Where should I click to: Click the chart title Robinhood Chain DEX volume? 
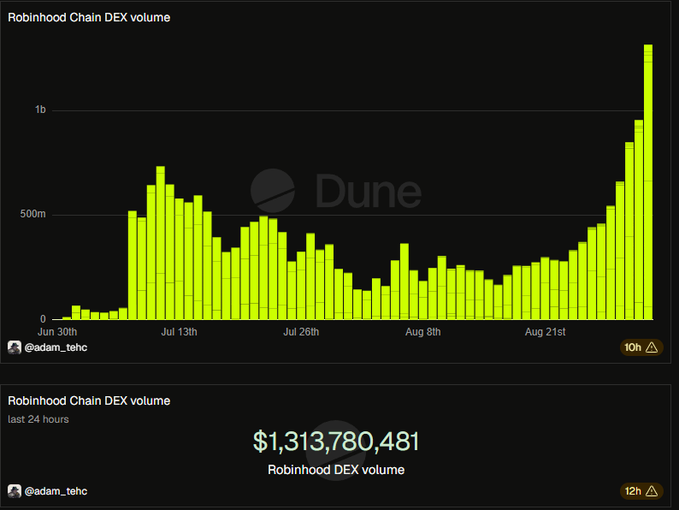89,17
